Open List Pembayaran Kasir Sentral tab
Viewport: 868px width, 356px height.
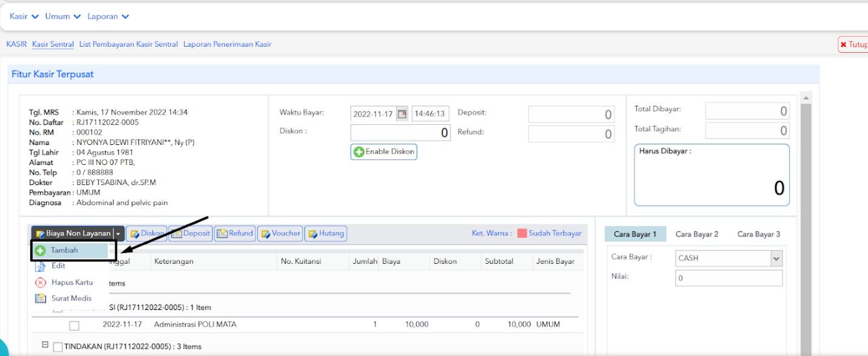click(129, 44)
